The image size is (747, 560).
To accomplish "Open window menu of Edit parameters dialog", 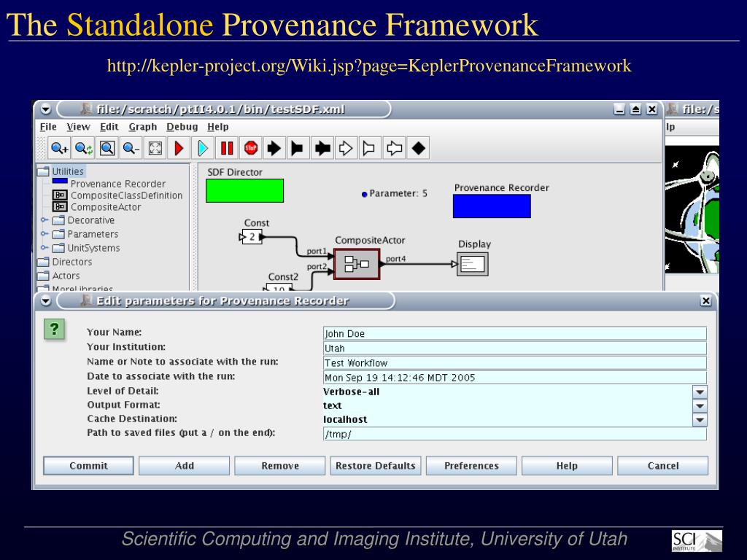I will click(x=46, y=301).
